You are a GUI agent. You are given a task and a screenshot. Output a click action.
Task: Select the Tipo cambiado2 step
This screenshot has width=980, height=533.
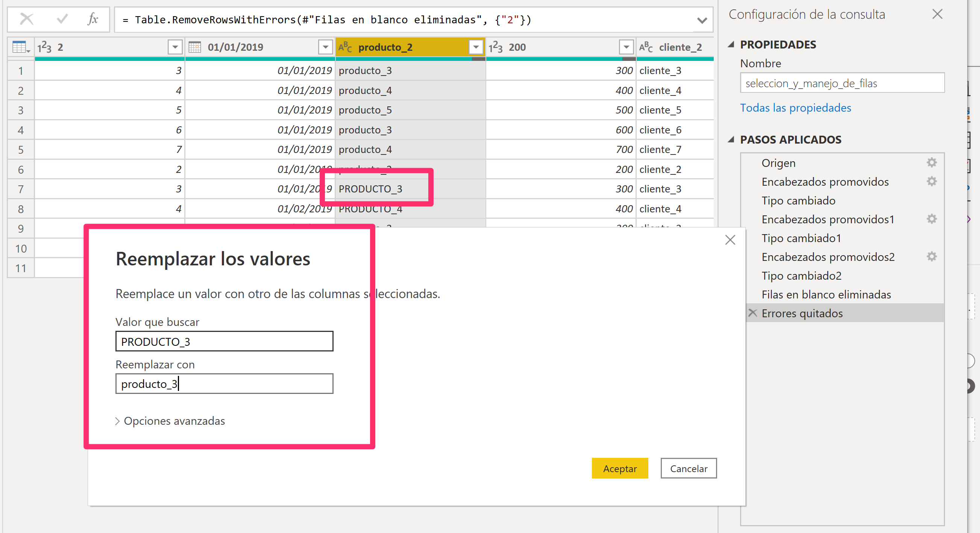pos(842,276)
